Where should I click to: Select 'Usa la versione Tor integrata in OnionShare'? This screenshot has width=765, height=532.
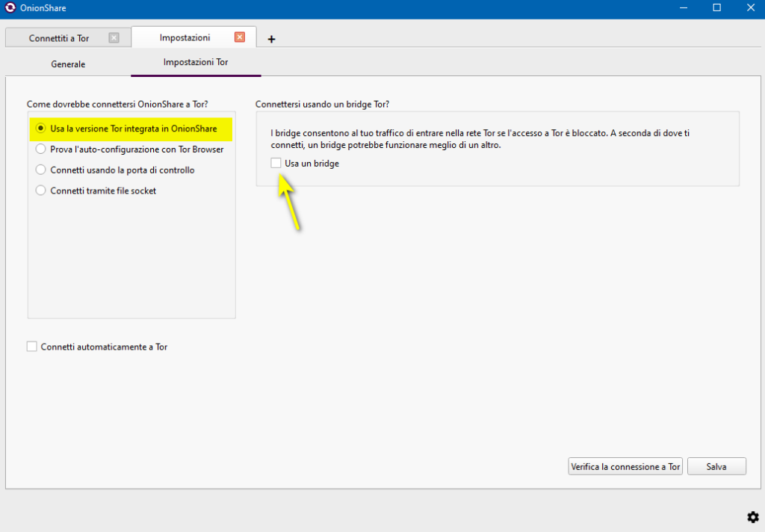click(41, 129)
